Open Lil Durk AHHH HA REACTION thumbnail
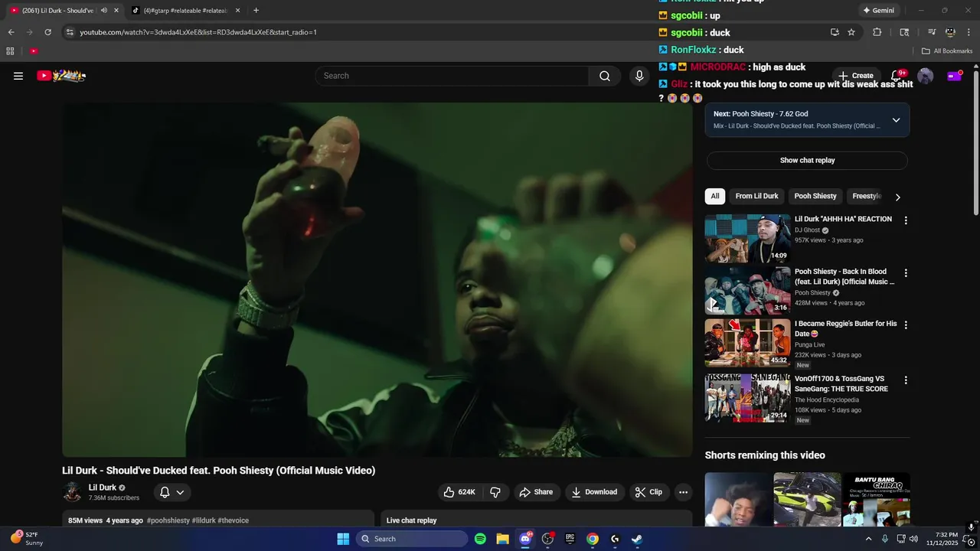980x551 pixels. pyautogui.click(x=747, y=238)
